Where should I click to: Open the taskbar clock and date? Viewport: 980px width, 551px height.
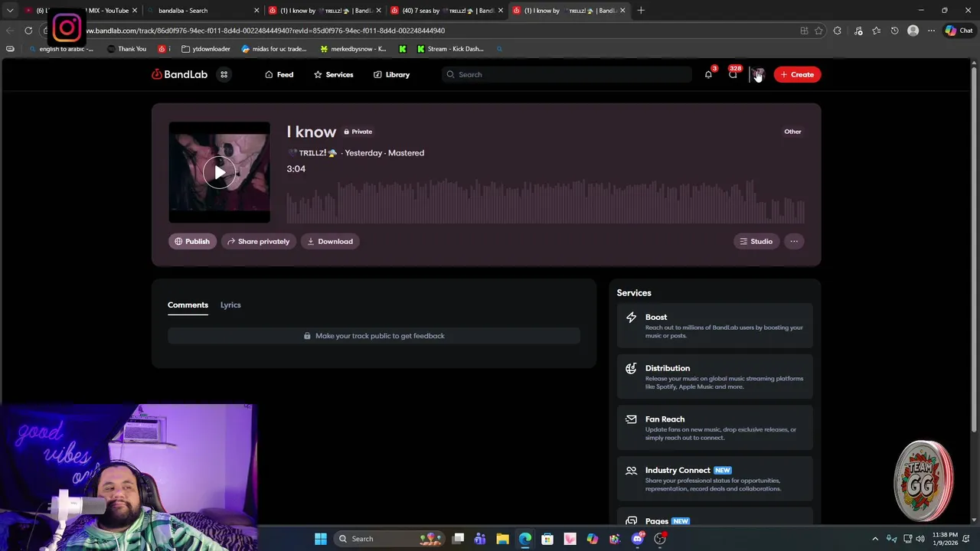tap(945, 539)
